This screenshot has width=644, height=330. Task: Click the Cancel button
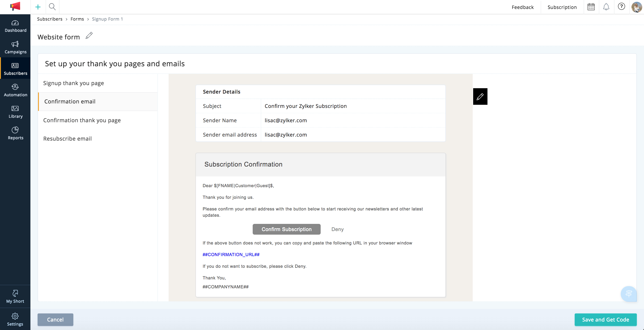point(55,320)
